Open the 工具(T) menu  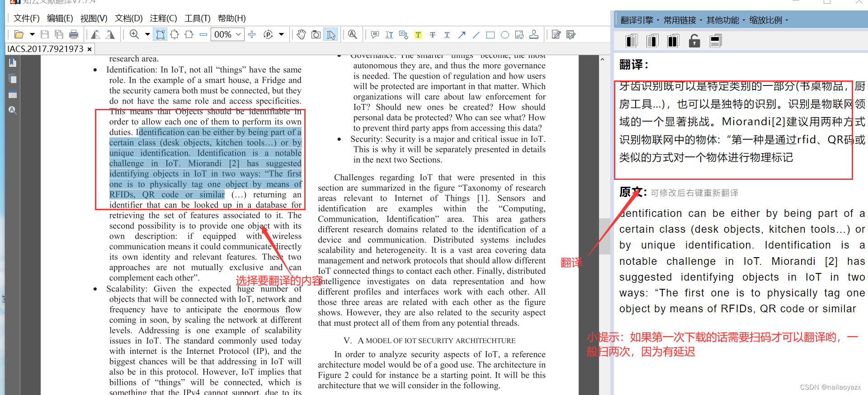[x=198, y=18]
